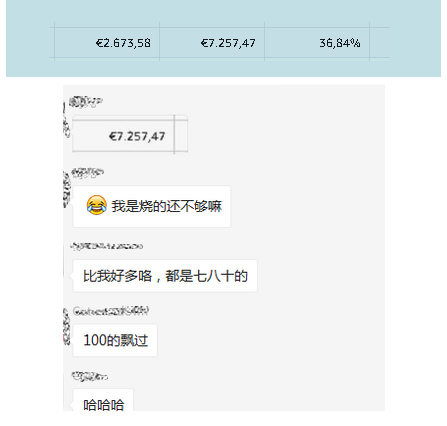
Task: Click the €2.673,58 table cell
Action: pos(107,43)
